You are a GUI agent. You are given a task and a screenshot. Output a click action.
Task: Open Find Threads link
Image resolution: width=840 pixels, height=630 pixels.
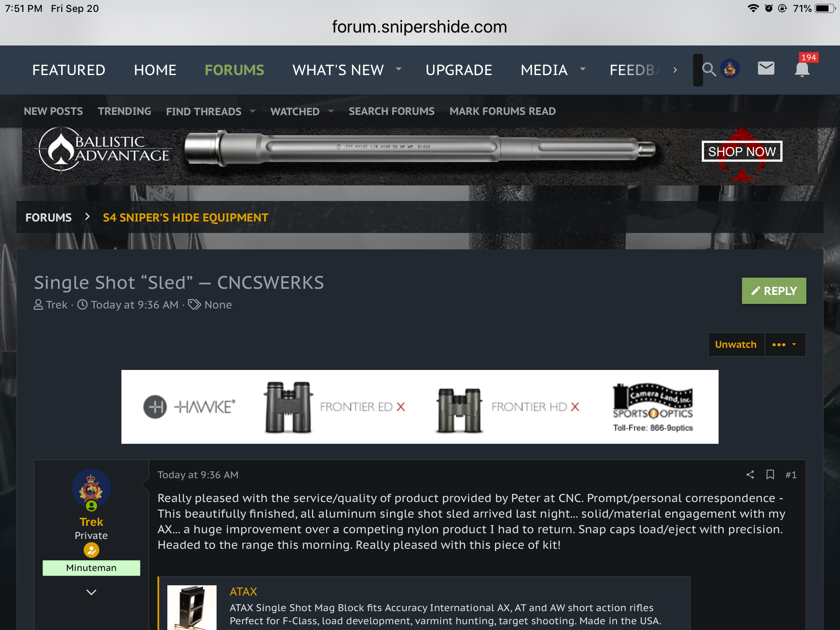coord(204,111)
